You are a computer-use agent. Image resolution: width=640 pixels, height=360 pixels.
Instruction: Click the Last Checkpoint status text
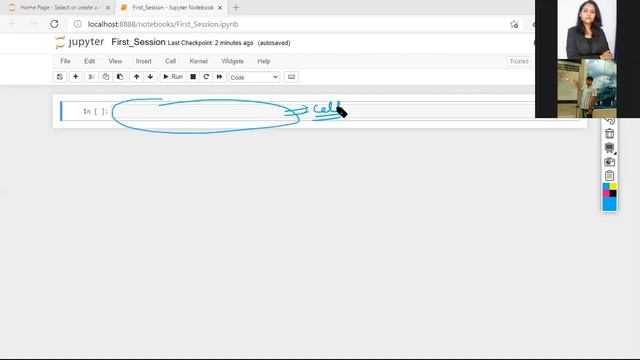210,43
